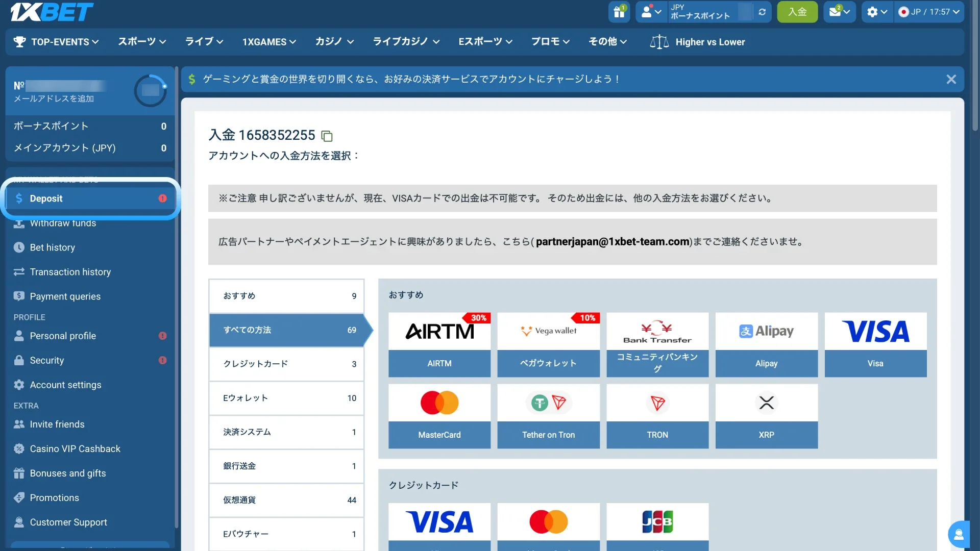The height and width of the screenshot is (551, 980).
Task: Click the page vertical scrollbar
Action: [x=975, y=66]
